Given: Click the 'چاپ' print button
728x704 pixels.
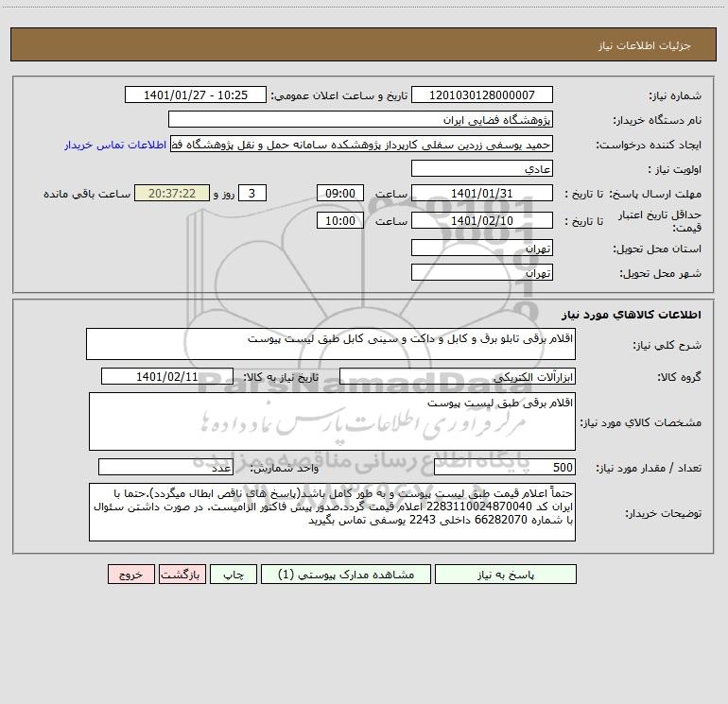Looking at the screenshot, I should pos(234,574).
